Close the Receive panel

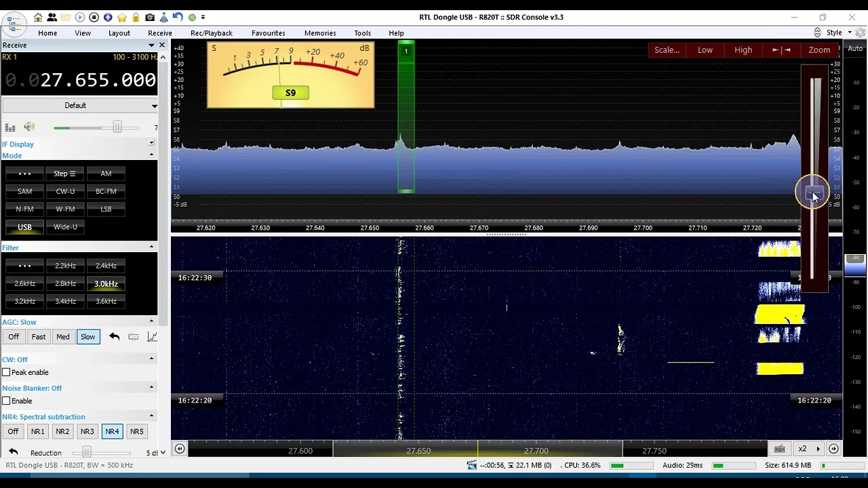tap(161, 45)
